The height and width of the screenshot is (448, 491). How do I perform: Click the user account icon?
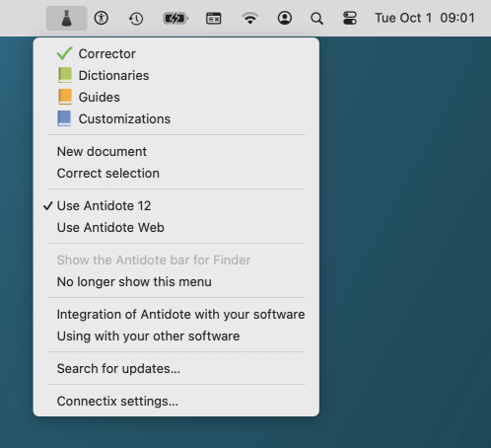(x=285, y=18)
